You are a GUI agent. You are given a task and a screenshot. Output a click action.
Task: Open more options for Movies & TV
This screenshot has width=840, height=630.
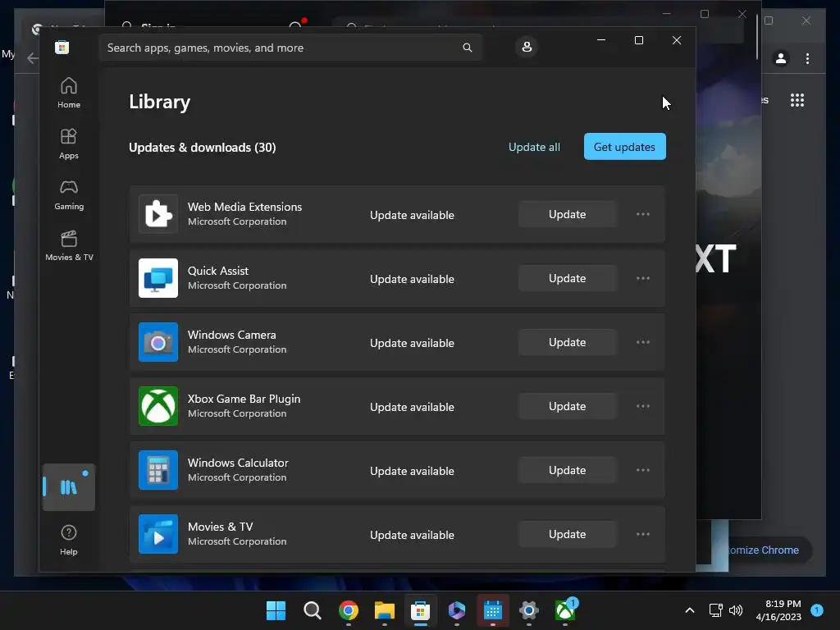[643, 535]
